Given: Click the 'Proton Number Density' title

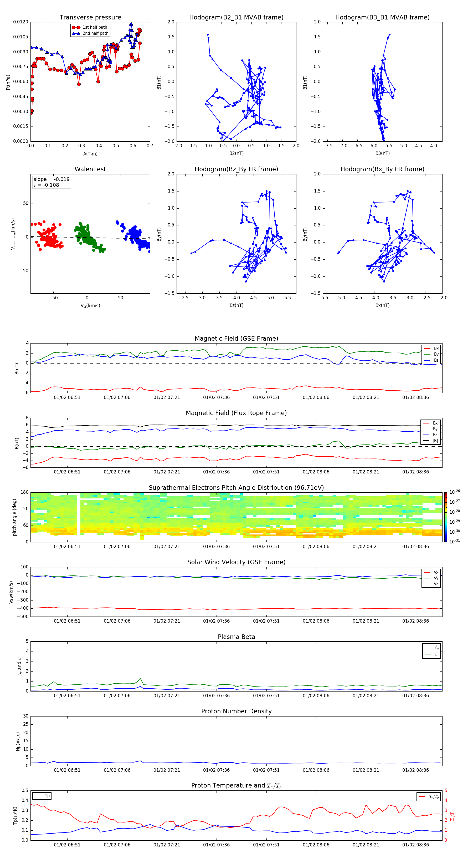Looking at the screenshot, I should click(236, 711).
